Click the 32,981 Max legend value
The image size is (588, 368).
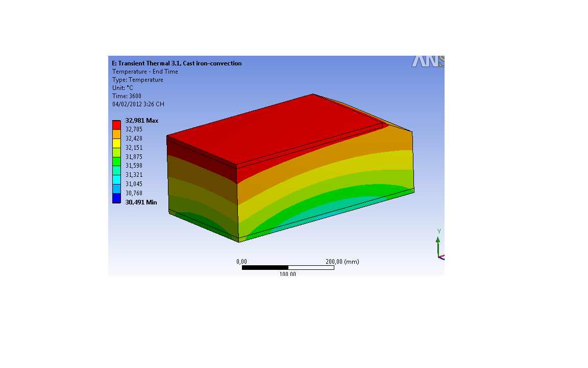pyautogui.click(x=142, y=121)
